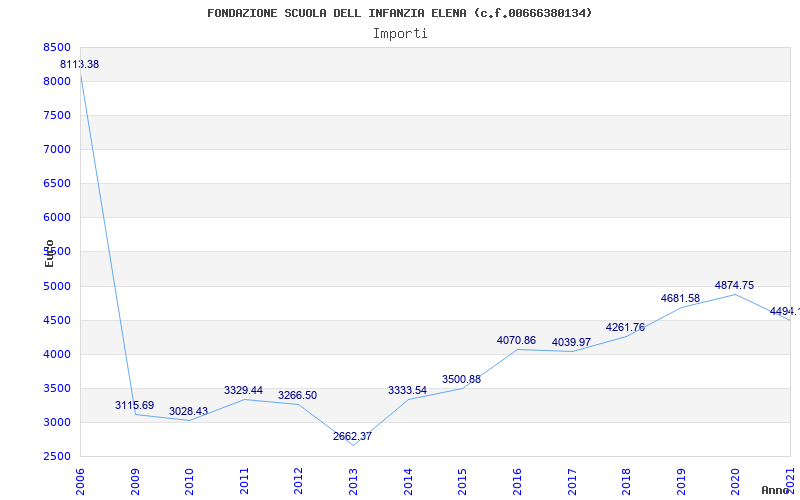
Task: Click y-axis value 6500
Action: (x=55, y=184)
